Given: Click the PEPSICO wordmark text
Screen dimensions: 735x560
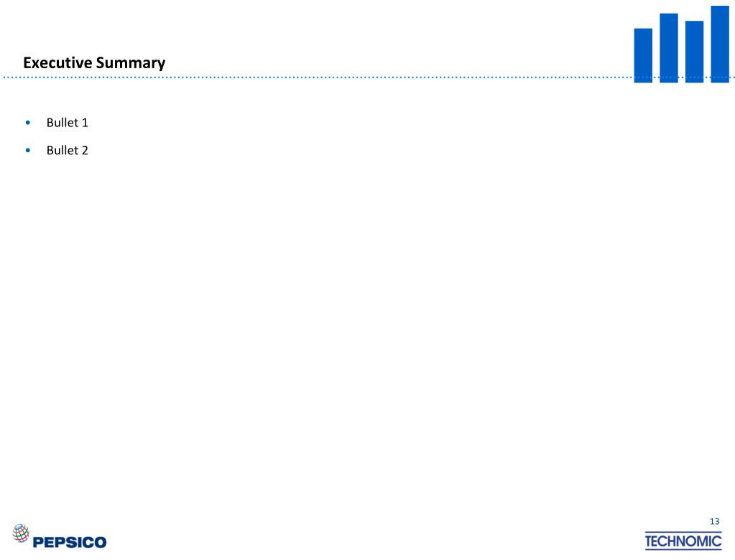Looking at the screenshot, I should 70,542.
